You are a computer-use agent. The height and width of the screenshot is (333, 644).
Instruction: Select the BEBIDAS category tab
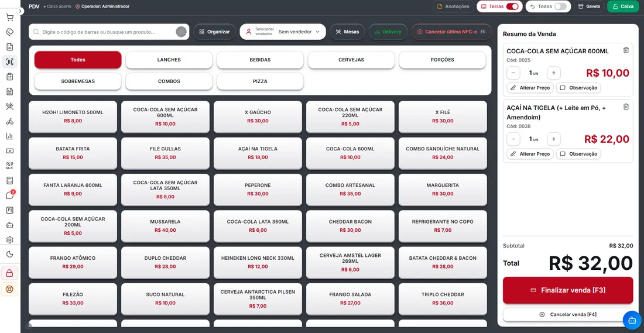tap(260, 60)
